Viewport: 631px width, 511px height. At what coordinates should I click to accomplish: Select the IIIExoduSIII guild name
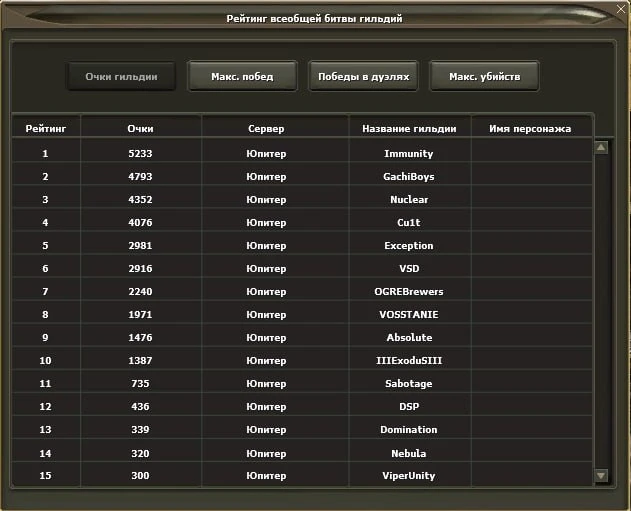coord(409,360)
